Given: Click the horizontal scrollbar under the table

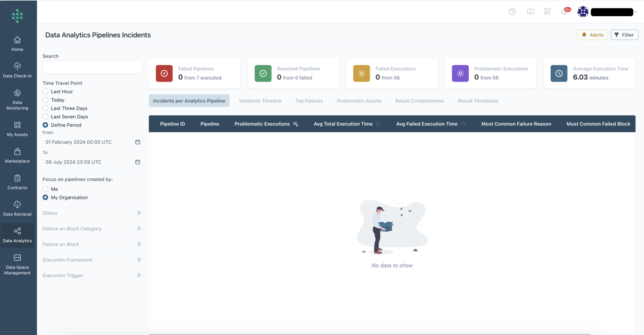Looking at the screenshot, I should (370, 334).
